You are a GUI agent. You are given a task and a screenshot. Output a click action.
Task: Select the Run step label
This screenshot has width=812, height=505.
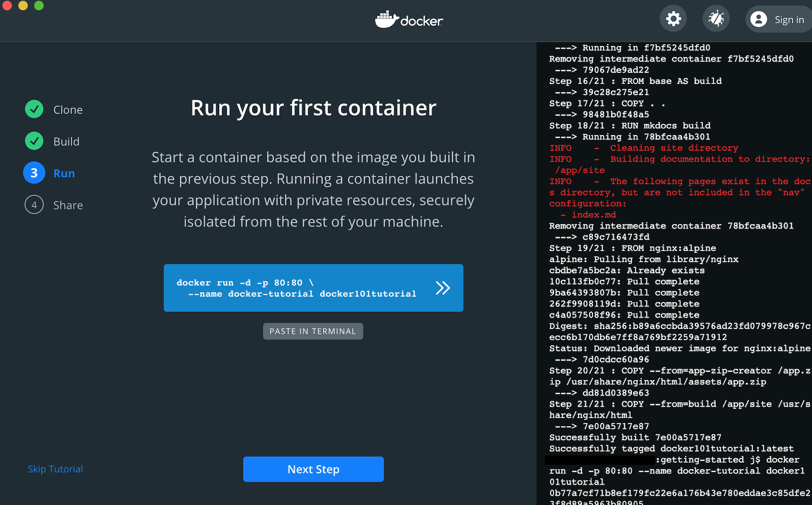[x=64, y=173]
